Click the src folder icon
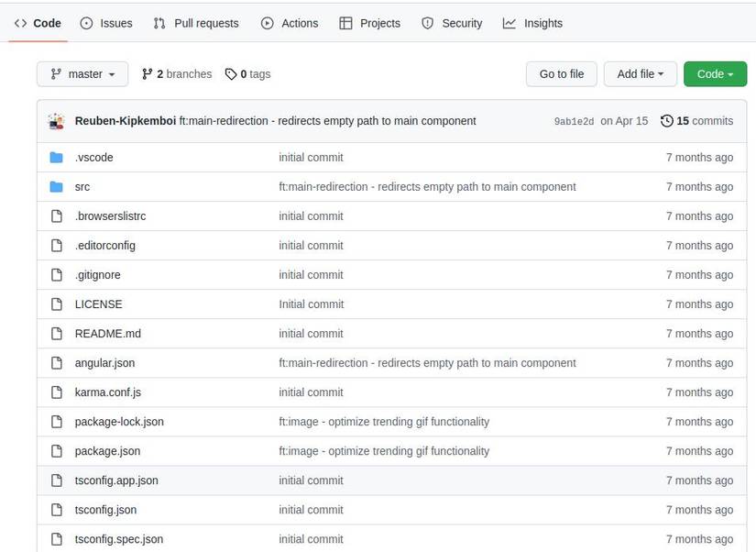This screenshot has height=552, width=756. tap(57, 186)
